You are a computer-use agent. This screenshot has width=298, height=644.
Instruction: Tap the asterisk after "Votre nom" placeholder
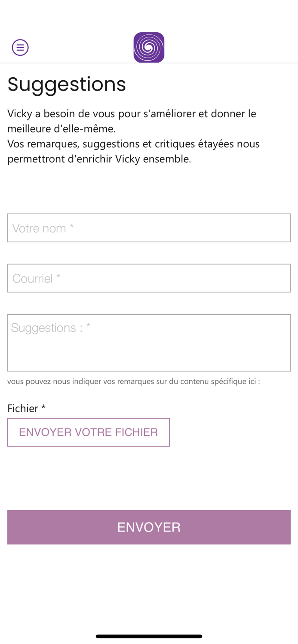[x=72, y=227]
